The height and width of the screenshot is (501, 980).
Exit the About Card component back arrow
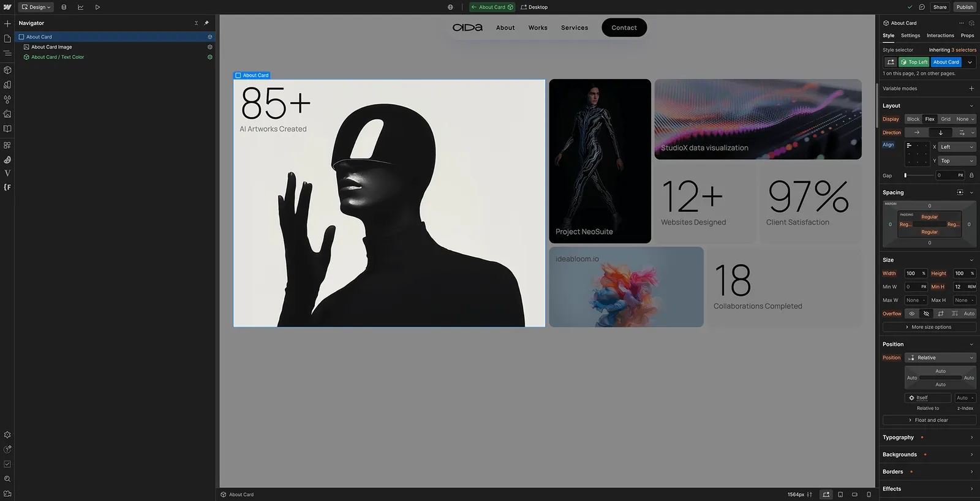[473, 7]
